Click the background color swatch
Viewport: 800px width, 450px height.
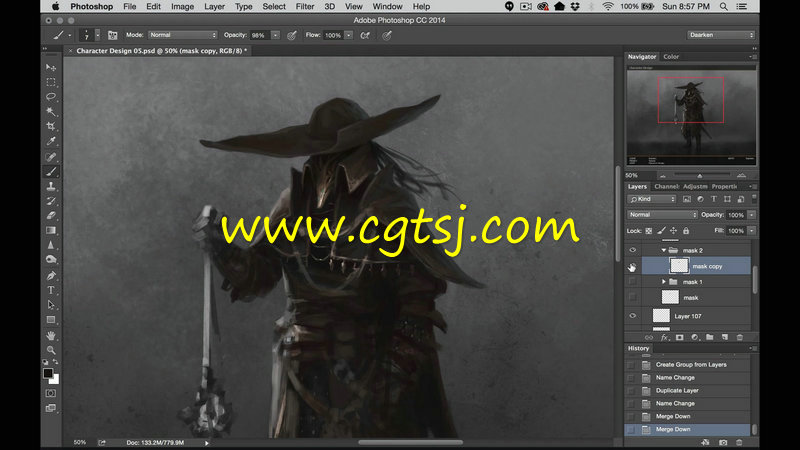(x=55, y=380)
